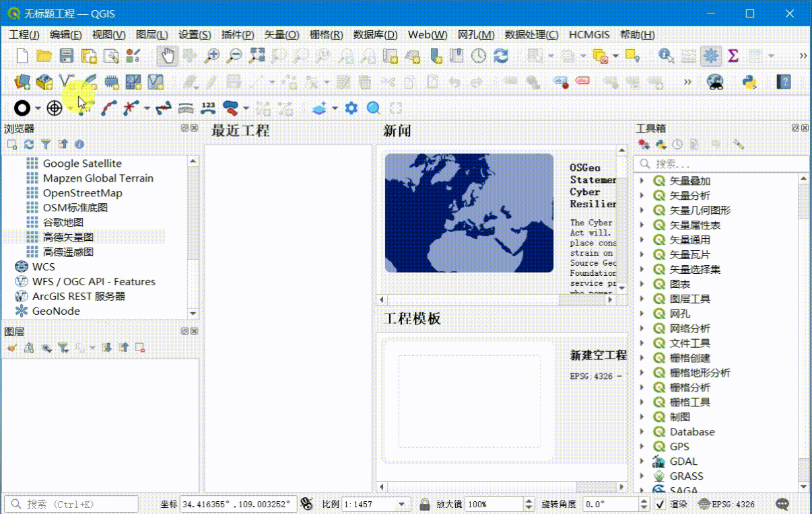Image resolution: width=812 pixels, height=514 pixels.
Task: Open the Layer Styling brush icon in Layers panel
Action: (x=11, y=348)
